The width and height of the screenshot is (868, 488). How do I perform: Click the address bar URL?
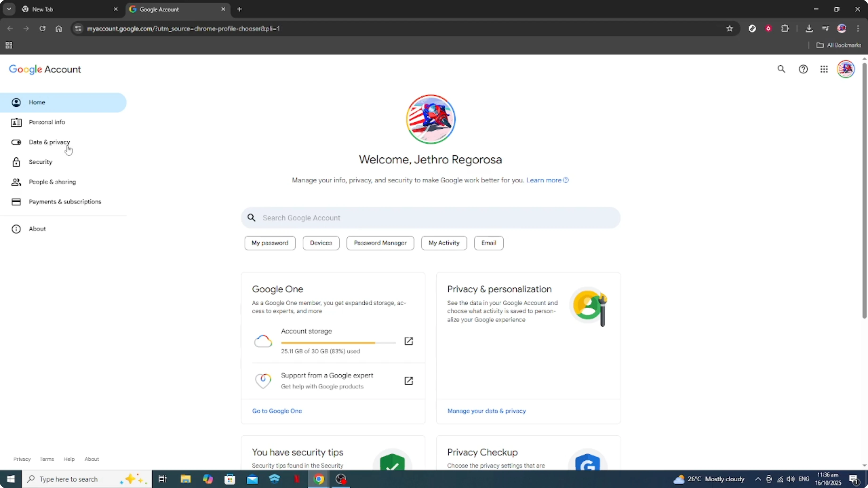pos(184,29)
